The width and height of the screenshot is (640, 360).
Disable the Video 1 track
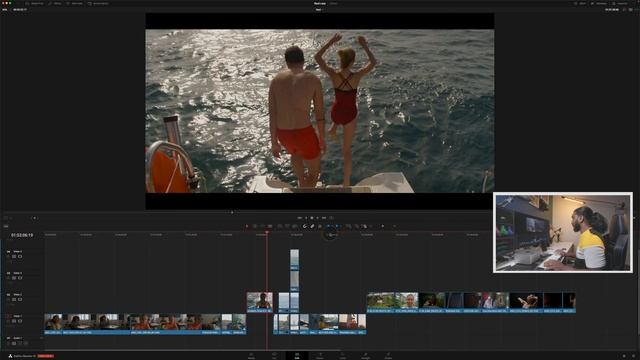pyautogui.click(x=20, y=321)
